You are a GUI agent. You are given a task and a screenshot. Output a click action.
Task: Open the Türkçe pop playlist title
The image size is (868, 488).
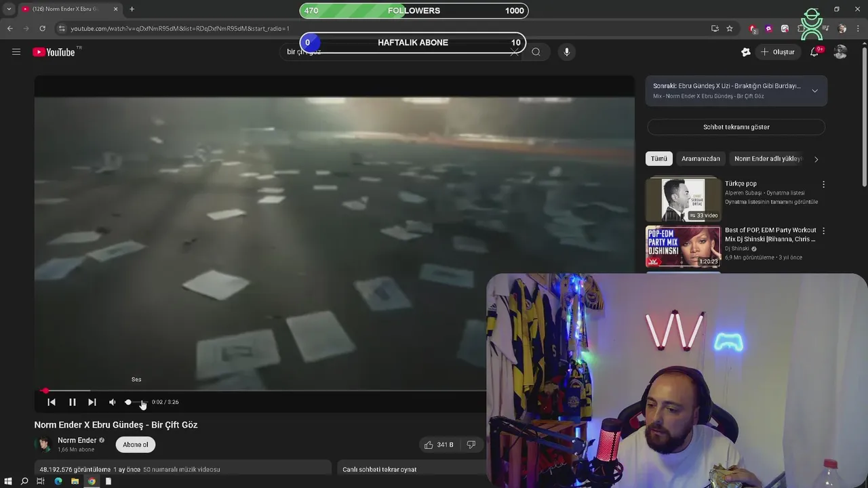point(741,184)
